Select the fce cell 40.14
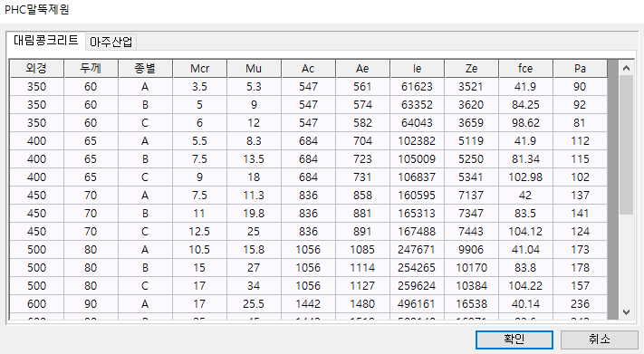644x354 pixels. [x=526, y=303]
